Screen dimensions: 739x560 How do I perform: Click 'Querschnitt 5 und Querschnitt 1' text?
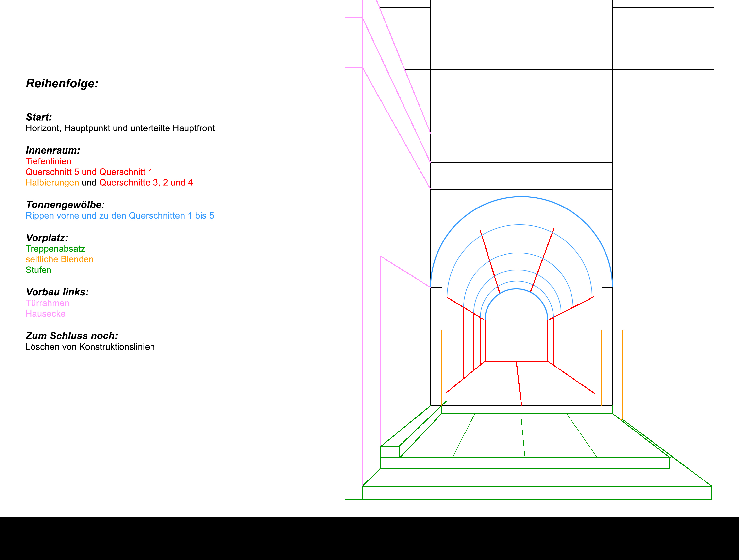(89, 172)
